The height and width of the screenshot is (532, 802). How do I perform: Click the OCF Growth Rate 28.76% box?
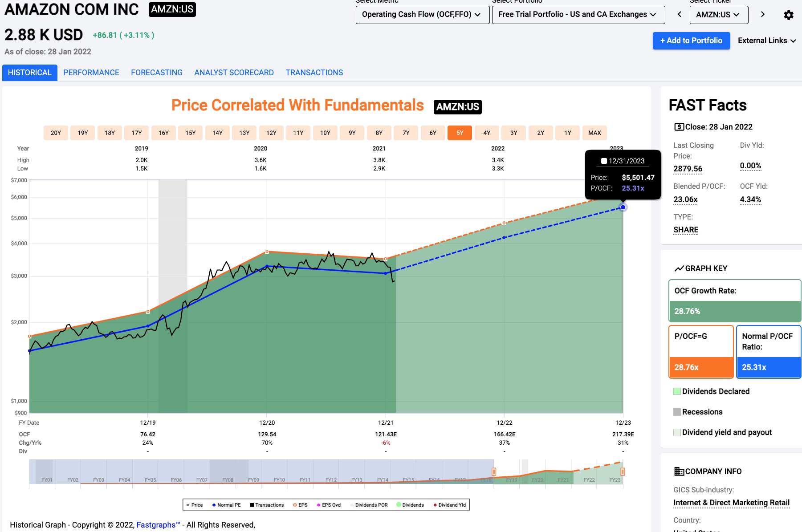tap(735, 301)
